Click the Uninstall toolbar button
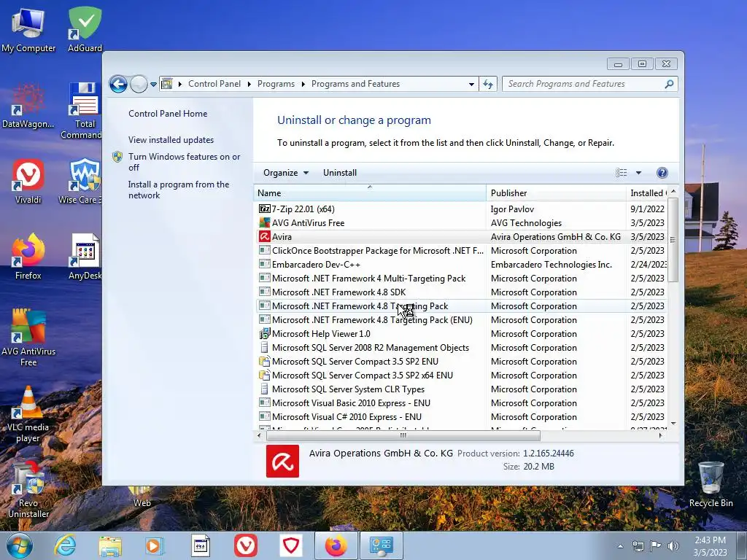The width and height of the screenshot is (747, 560). [340, 173]
